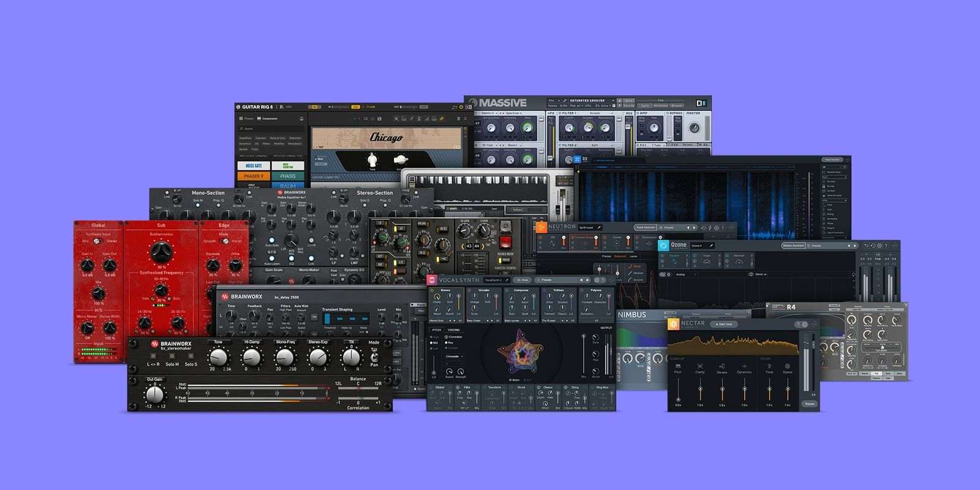Select the Mid radio option in VocalSynth
The width and height of the screenshot is (980, 490).
pos(432,343)
